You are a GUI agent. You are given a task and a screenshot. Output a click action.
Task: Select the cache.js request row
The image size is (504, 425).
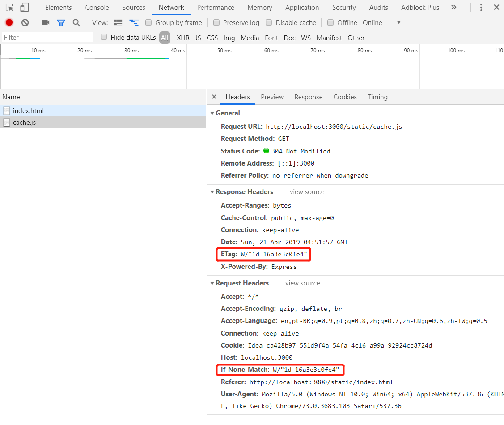coord(103,122)
